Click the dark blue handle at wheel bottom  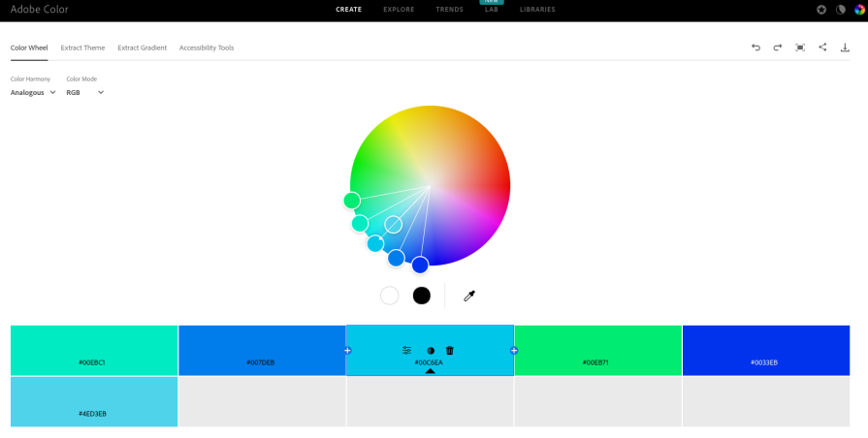pyautogui.click(x=420, y=265)
